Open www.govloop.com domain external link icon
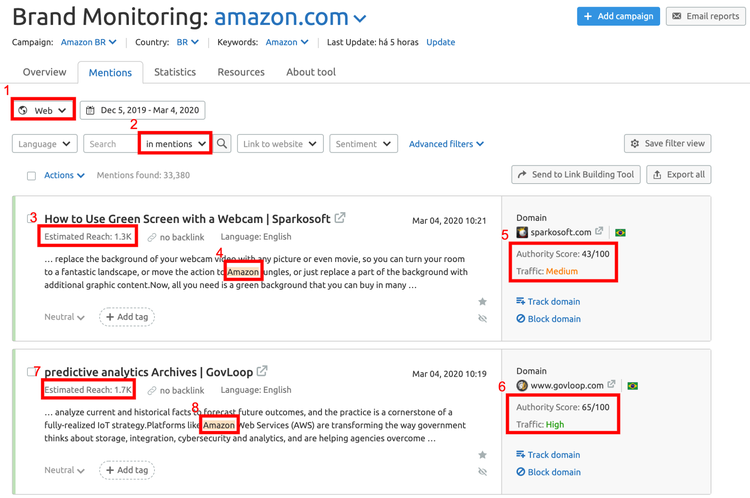 [611, 384]
